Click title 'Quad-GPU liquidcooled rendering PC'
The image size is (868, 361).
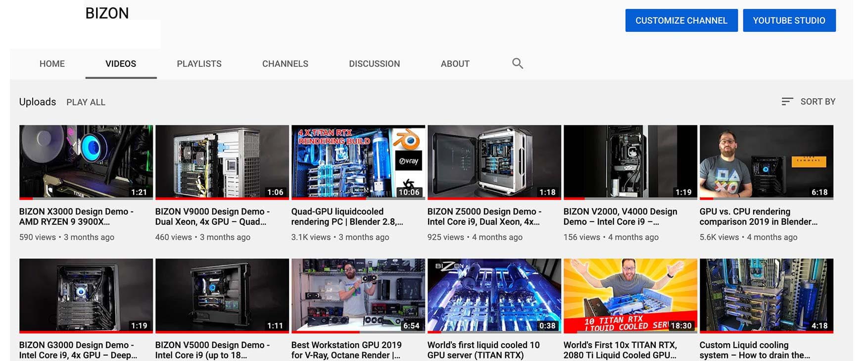pos(347,217)
